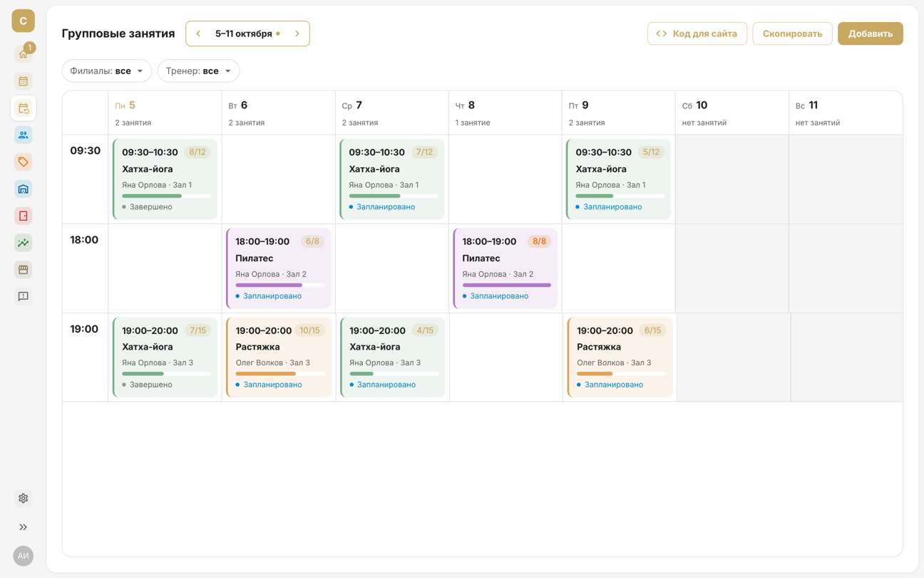
Task: Select the recurring group classes sidebar icon
Action: coord(24,108)
